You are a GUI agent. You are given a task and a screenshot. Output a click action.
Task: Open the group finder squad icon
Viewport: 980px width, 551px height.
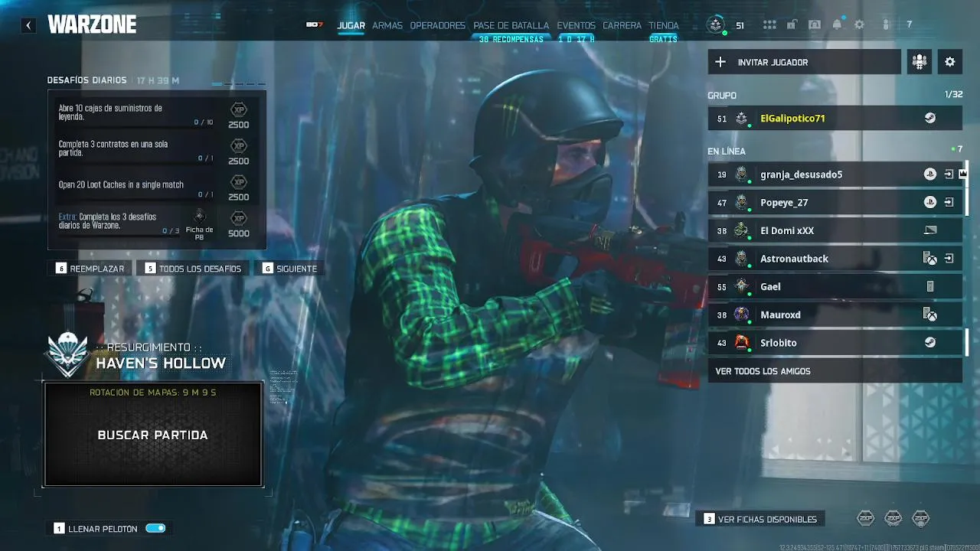919,62
